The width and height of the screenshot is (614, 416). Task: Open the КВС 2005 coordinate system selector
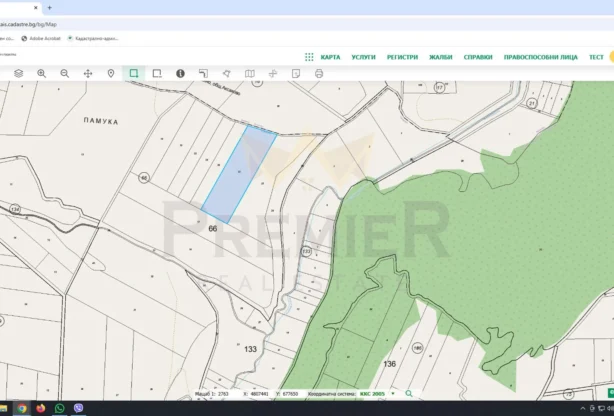pos(377,394)
